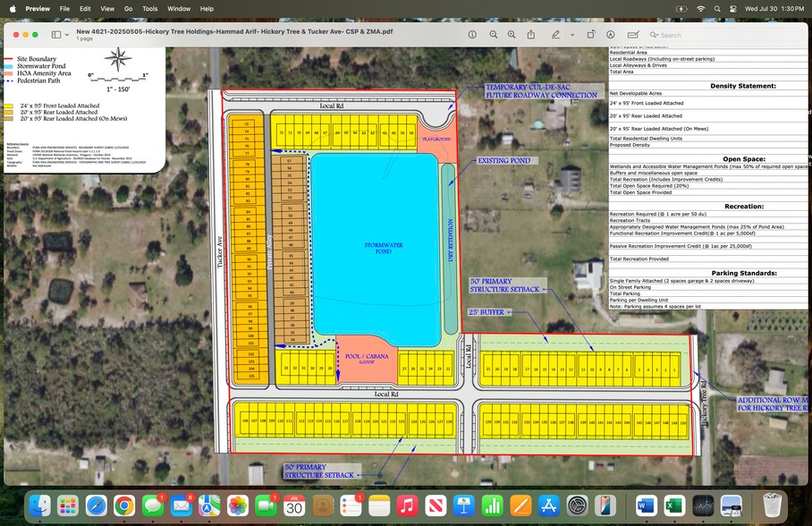This screenshot has height=526, width=812.
Task: Open the Form Filling toolbar icon
Action: coord(633,34)
